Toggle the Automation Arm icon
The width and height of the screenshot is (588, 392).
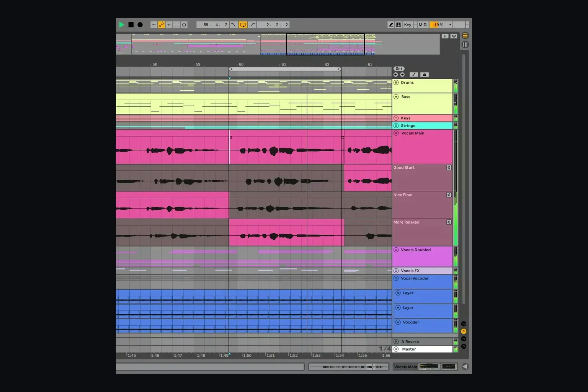(x=162, y=25)
